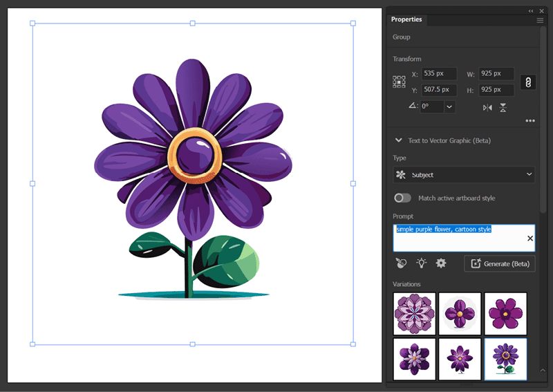Toggle constrain width and height proportions link
The image size is (553, 392).
528,82
